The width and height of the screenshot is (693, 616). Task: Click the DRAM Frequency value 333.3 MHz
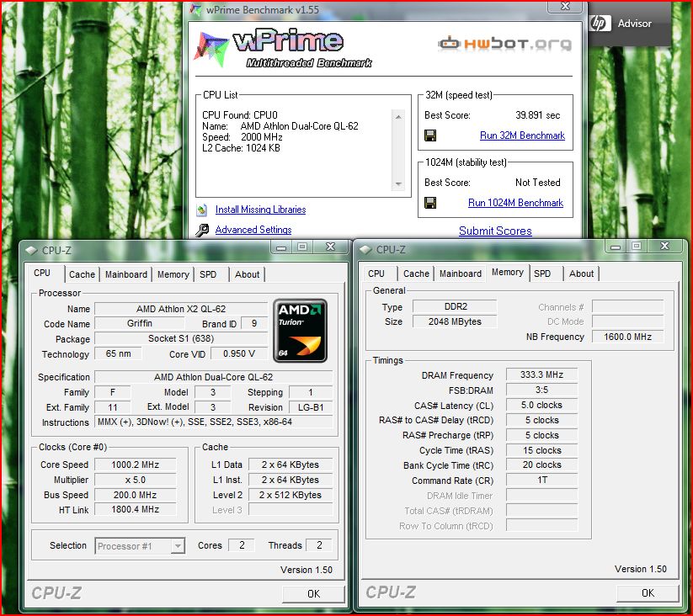click(541, 374)
